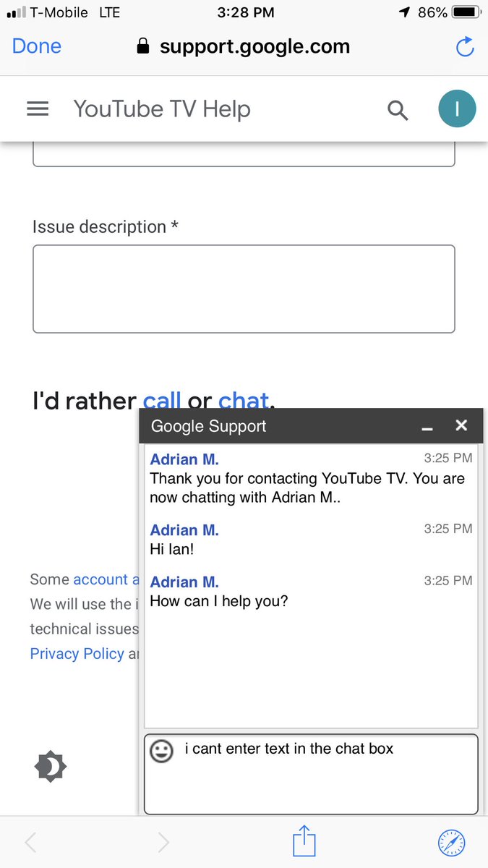The height and width of the screenshot is (868, 488).
Task: Tap the lock icon beside the URL
Action: tap(143, 47)
